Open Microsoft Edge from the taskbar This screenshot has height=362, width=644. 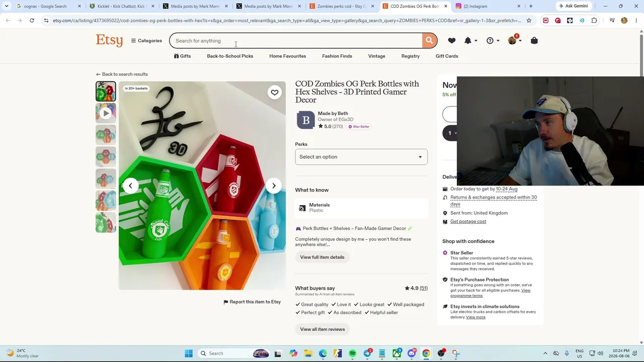point(323,353)
